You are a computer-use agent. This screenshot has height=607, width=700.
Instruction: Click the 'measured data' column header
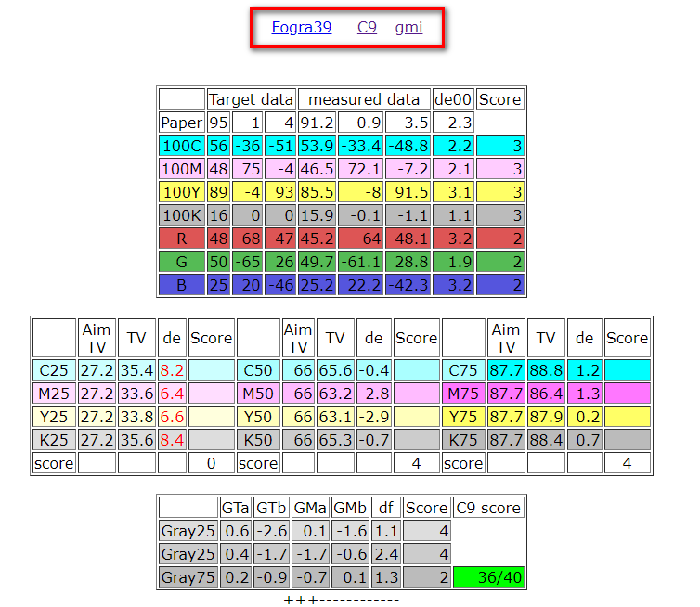pos(364,99)
